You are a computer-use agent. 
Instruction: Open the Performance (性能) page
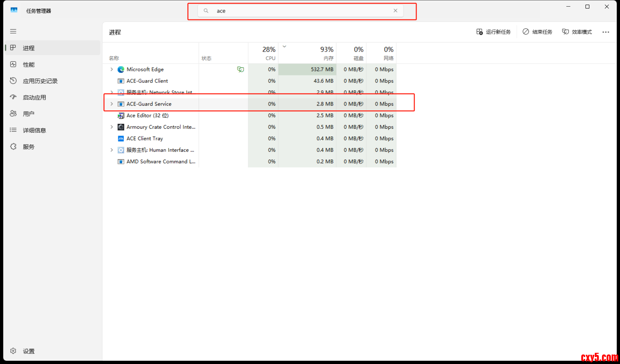pos(29,65)
